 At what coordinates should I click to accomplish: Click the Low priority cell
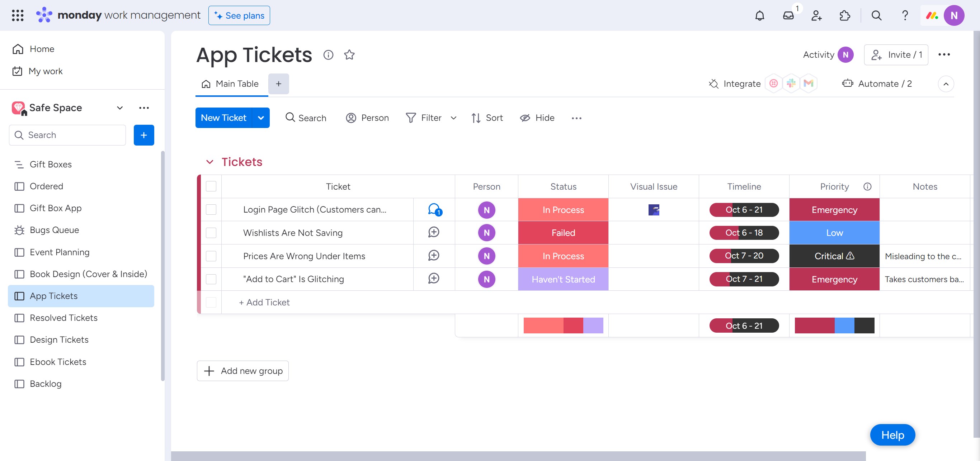tap(834, 233)
